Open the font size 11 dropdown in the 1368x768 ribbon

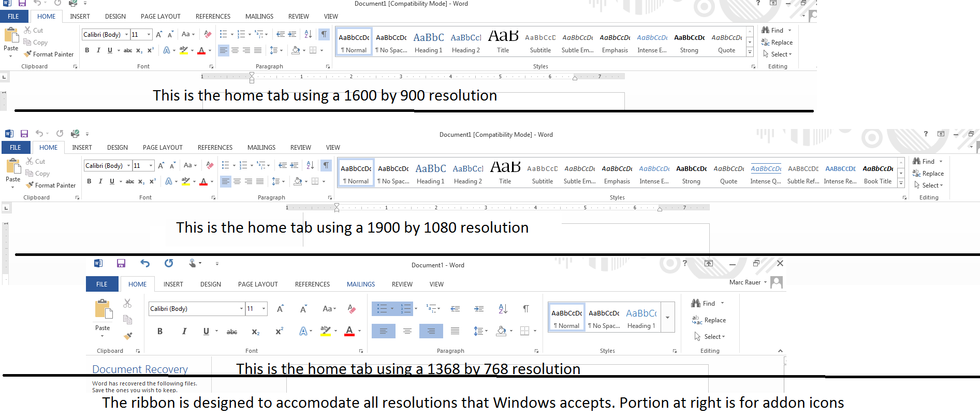[x=264, y=309]
